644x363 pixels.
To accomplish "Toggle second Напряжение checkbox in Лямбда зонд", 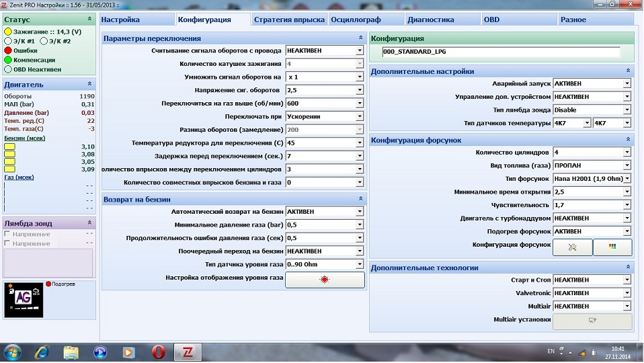I will click(8, 242).
